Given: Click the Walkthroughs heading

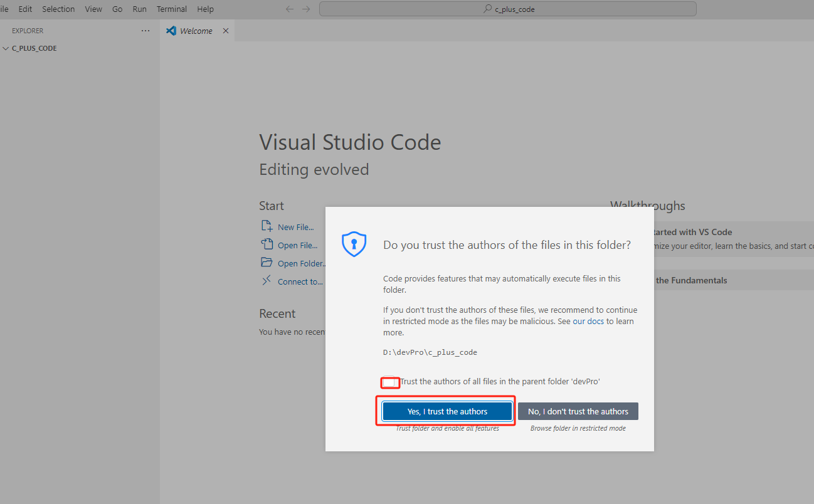Looking at the screenshot, I should pos(648,206).
